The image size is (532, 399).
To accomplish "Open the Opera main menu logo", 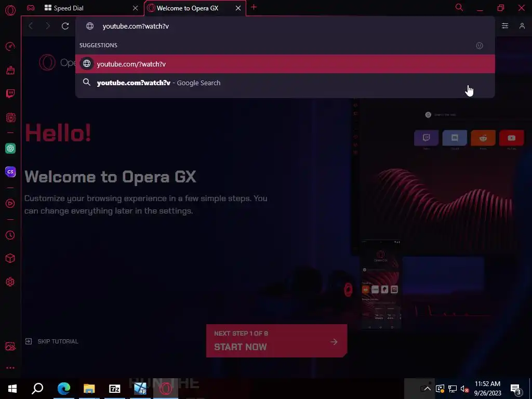I will click(x=10, y=10).
